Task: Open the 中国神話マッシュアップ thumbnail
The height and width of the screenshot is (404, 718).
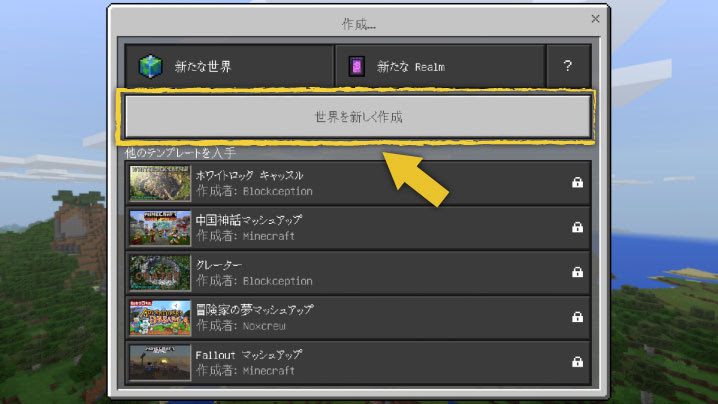Action: (x=160, y=228)
